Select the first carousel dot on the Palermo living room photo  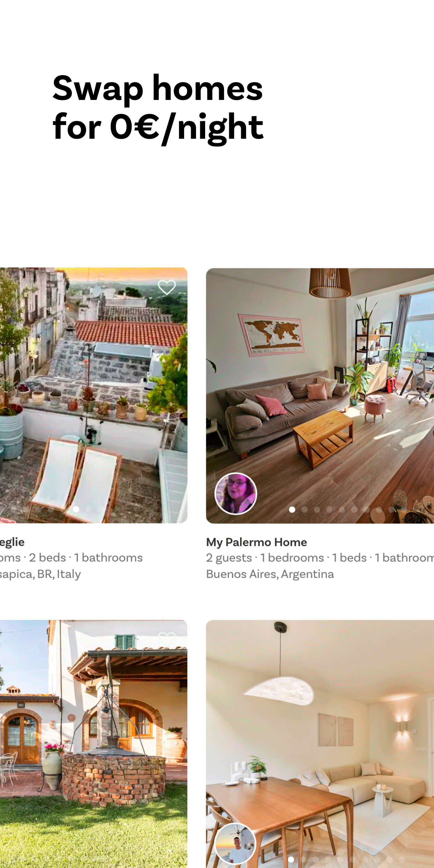[292, 509]
